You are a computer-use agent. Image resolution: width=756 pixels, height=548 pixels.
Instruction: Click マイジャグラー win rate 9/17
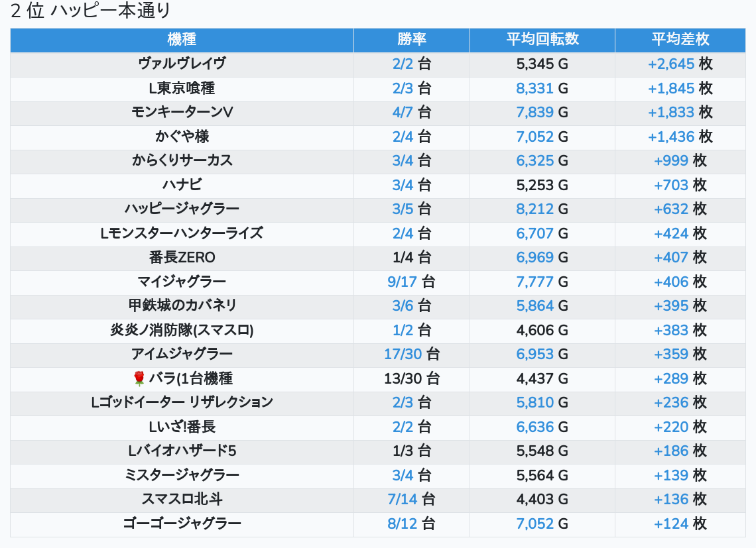point(402,282)
